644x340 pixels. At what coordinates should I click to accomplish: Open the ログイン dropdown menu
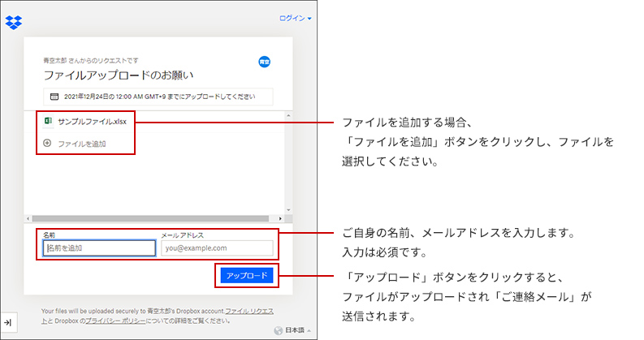click(296, 18)
